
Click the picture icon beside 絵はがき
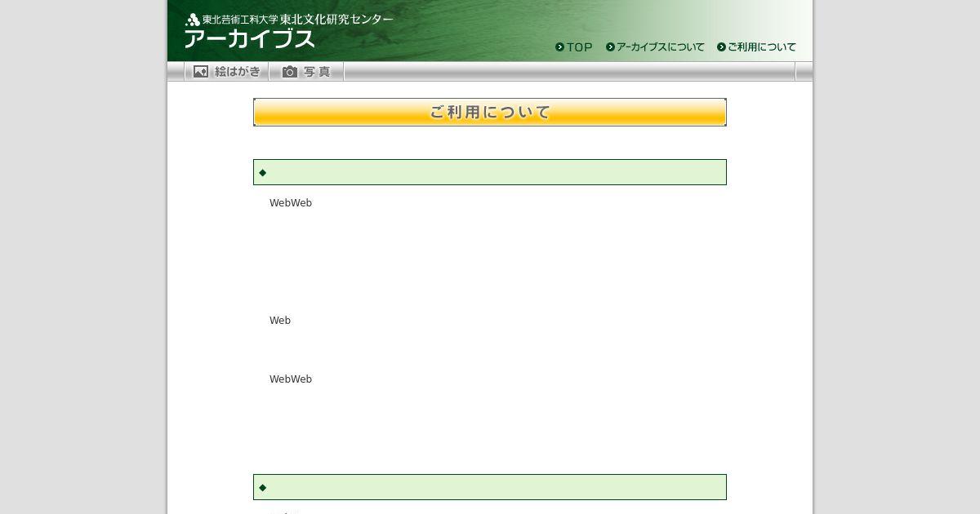[201, 72]
